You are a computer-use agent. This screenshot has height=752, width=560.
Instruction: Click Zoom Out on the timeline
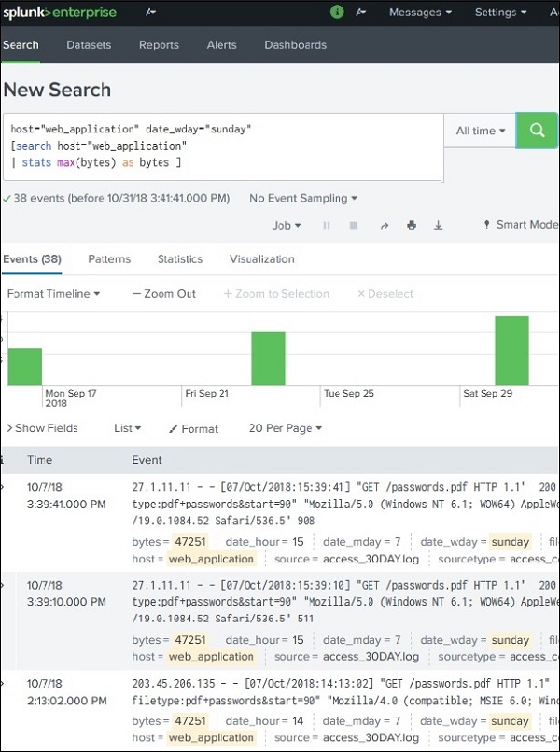point(163,293)
